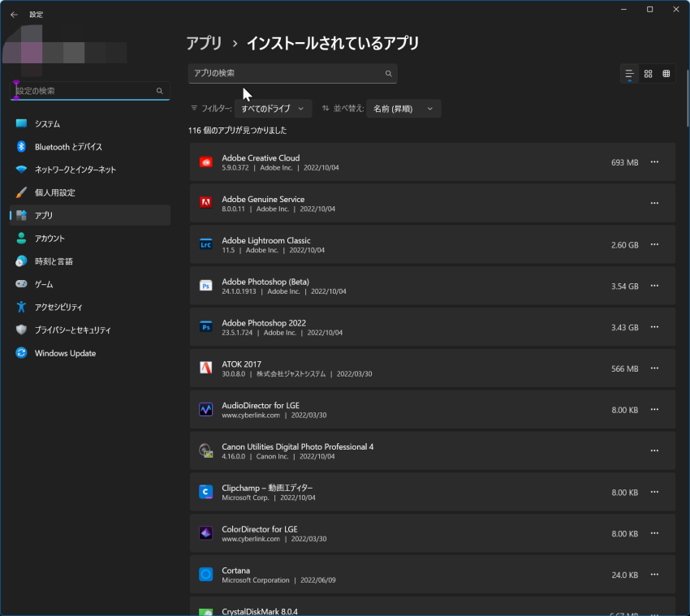
Task: Open ネットワークとインターネット settings
Action: (x=90, y=170)
